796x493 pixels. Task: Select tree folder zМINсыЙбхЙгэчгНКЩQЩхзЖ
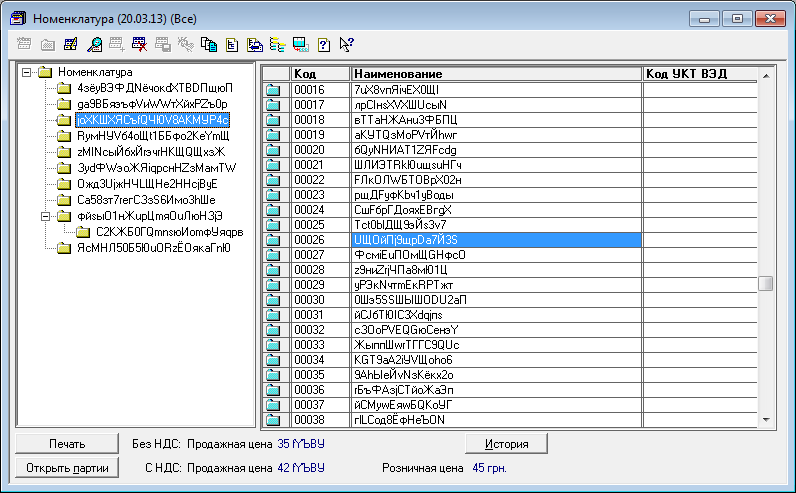[x=151, y=152]
